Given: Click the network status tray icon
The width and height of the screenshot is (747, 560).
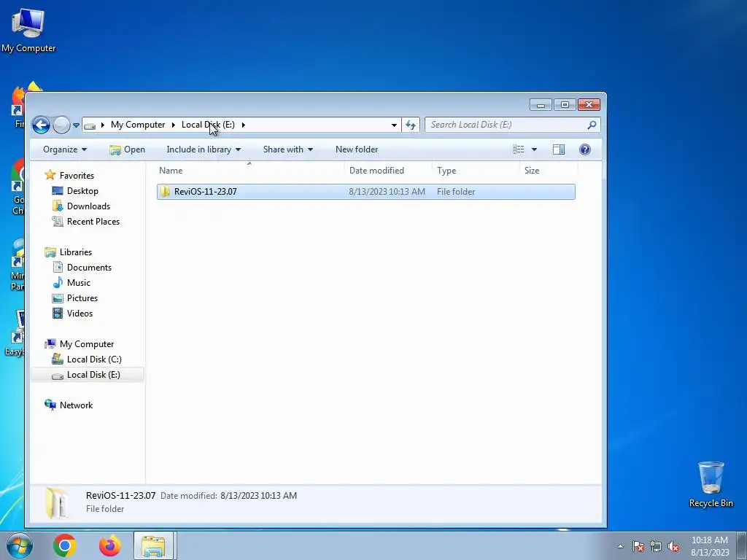Looking at the screenshot, I should tap(656, 546).
